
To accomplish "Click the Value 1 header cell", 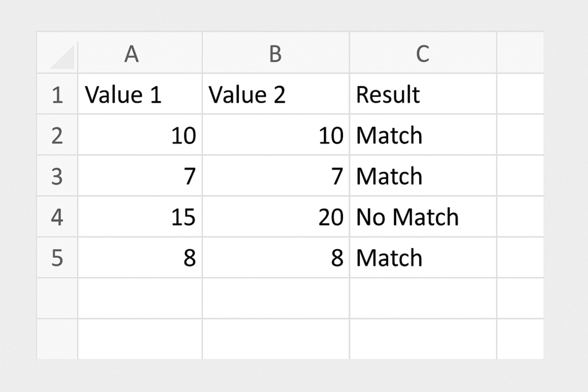I will 140,94.
